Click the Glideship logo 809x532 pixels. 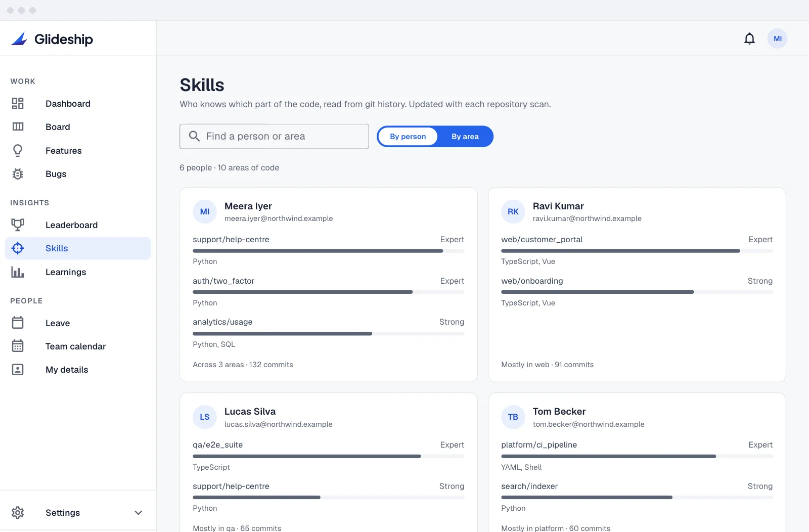tap(52, 39)
